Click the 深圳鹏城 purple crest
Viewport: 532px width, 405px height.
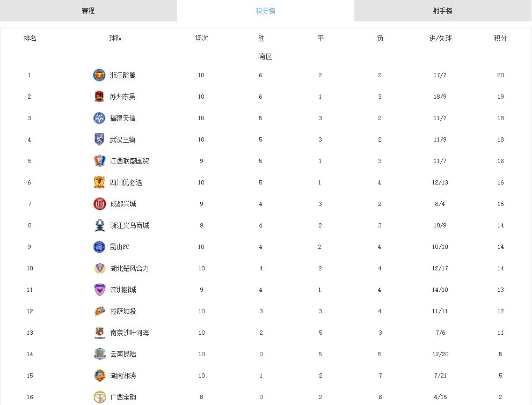100,290
